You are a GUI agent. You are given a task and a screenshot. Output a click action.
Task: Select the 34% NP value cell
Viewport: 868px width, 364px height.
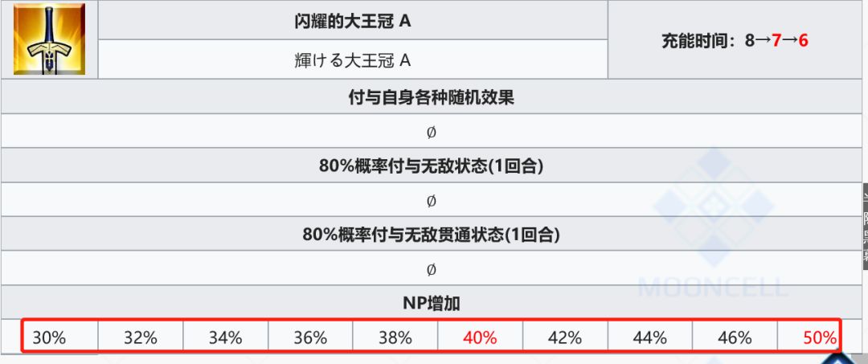pos(225,337)
